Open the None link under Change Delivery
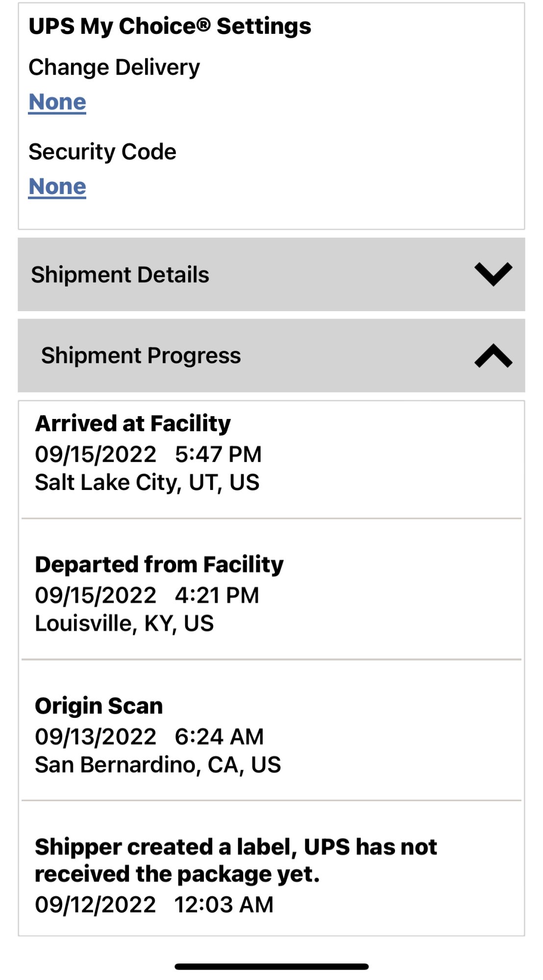 (x=57, y=102)
